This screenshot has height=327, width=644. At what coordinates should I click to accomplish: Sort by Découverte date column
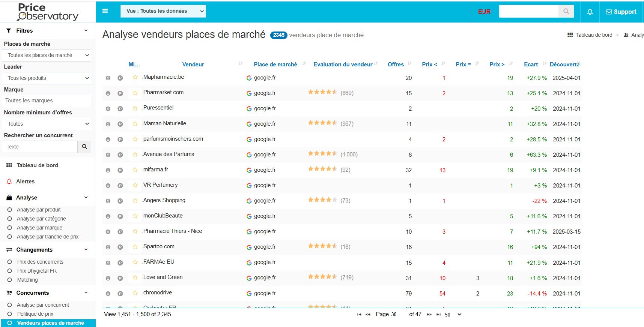(x=564, y=64)
